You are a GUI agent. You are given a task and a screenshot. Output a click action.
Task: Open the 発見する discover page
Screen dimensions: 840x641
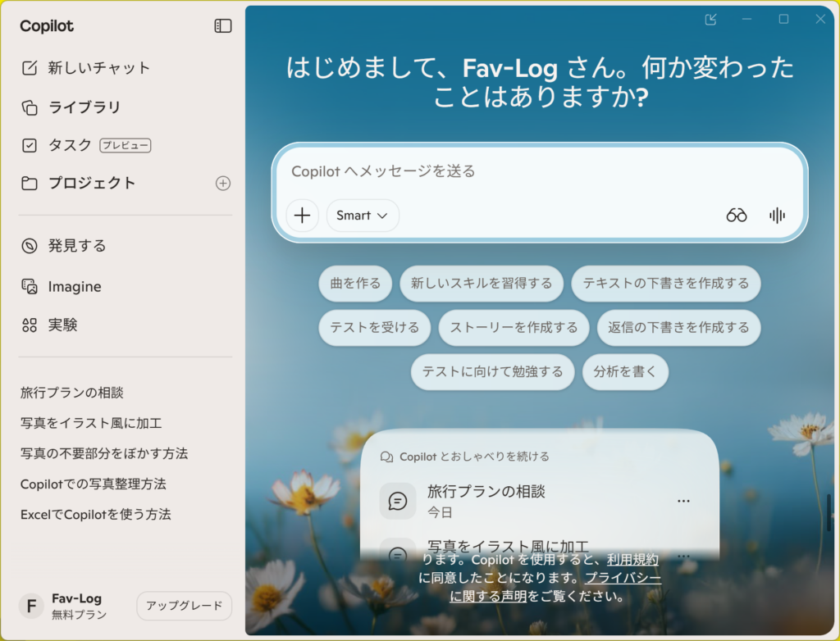pos(63,246)
